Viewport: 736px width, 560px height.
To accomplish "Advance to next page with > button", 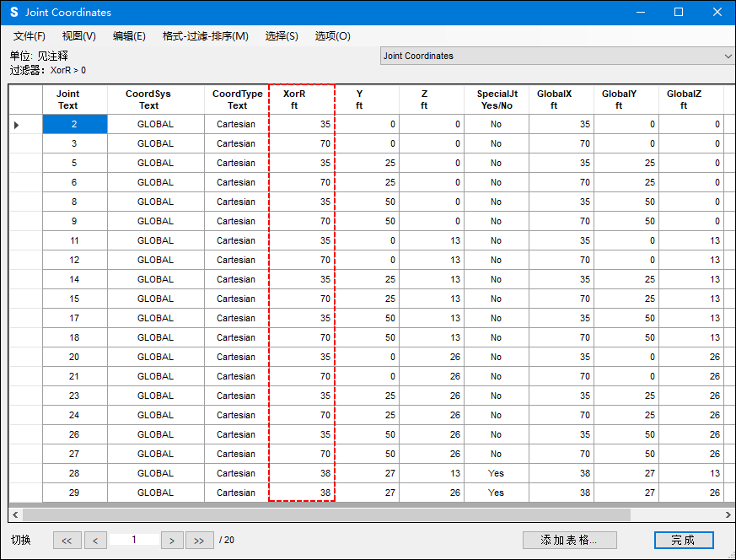I will click(172, 541).
